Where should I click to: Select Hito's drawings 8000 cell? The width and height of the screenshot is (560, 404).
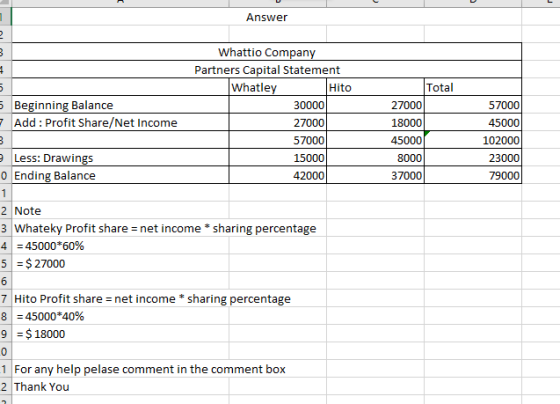(x=375, y=158)
